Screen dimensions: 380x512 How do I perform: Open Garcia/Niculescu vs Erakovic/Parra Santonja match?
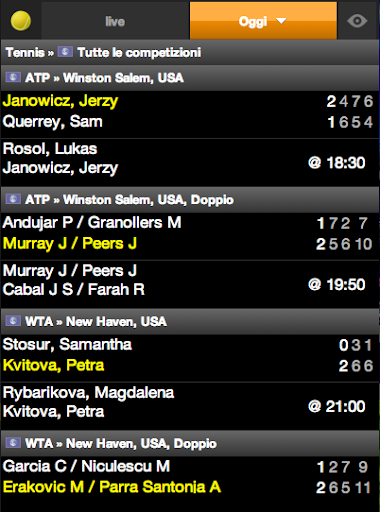point(190,477)
